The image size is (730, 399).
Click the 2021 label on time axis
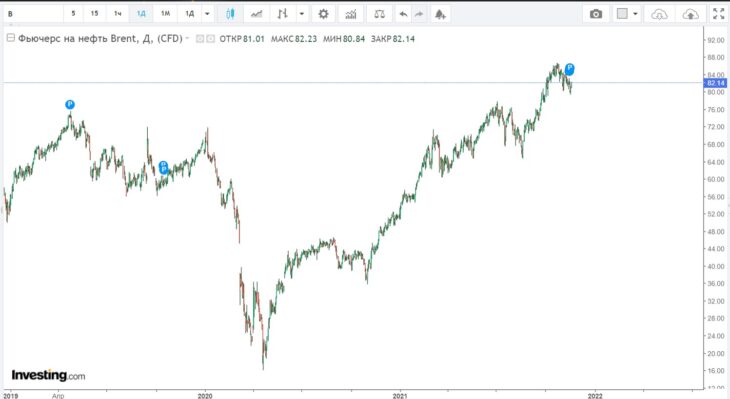(399, 396)
